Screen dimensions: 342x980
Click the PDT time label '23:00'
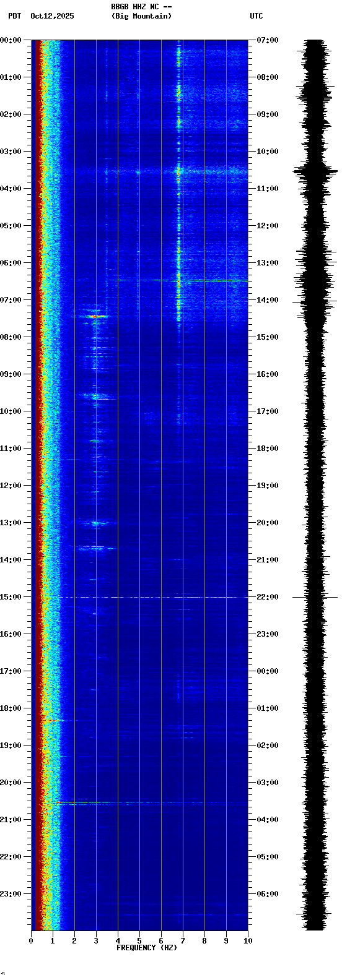coord(11,894)
